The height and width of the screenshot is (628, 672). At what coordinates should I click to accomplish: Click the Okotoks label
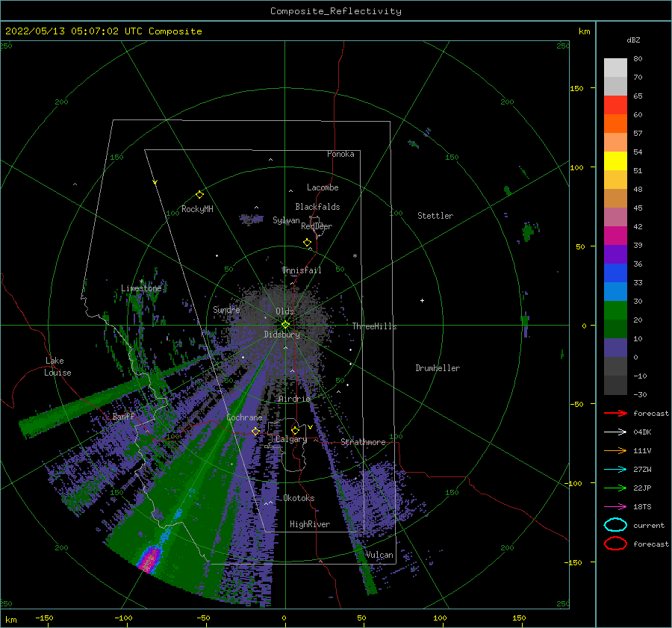tap(299, 498)
